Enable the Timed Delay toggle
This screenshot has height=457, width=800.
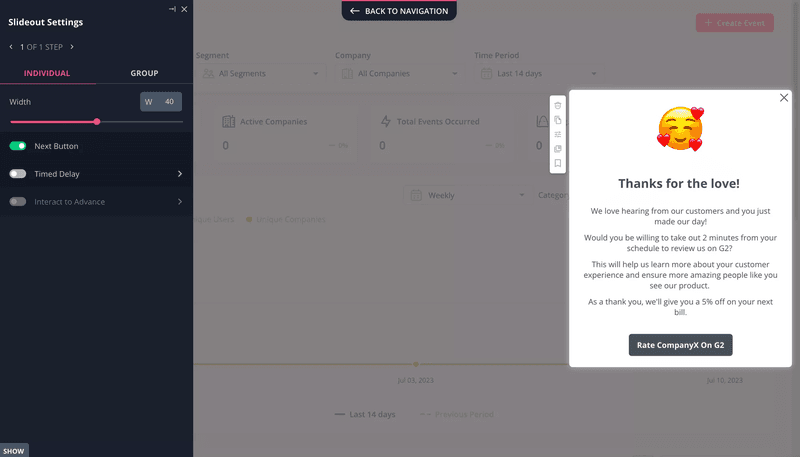coord(18,174)
